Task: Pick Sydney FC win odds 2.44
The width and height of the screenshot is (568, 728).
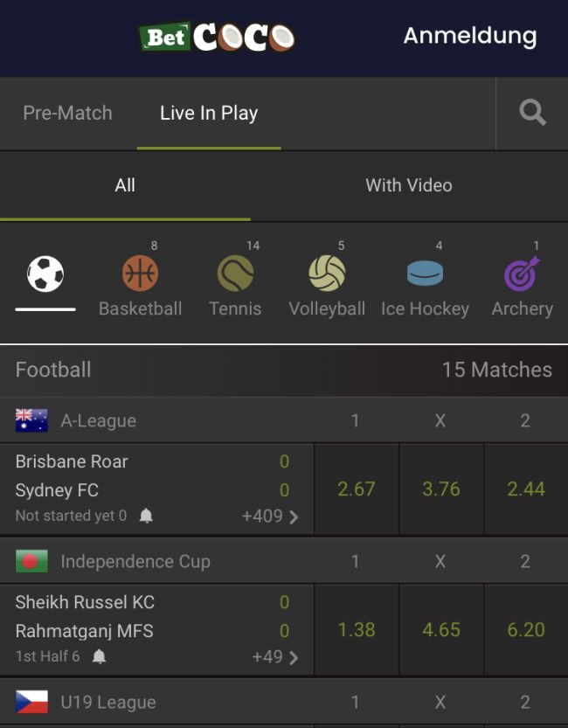Action: tap(526, 489)
